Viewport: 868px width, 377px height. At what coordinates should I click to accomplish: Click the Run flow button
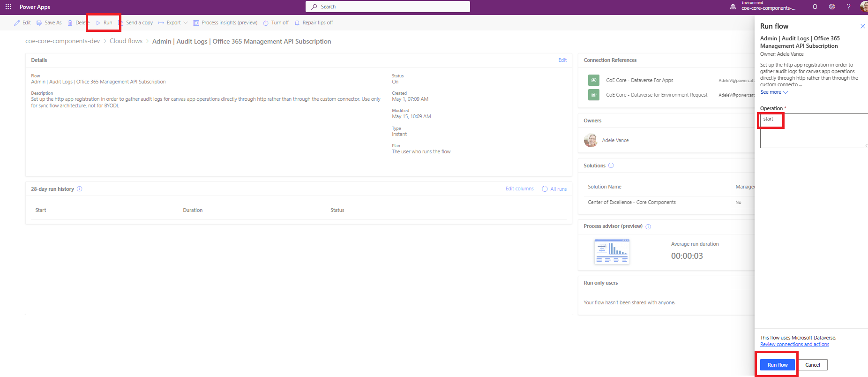[778, 365]
